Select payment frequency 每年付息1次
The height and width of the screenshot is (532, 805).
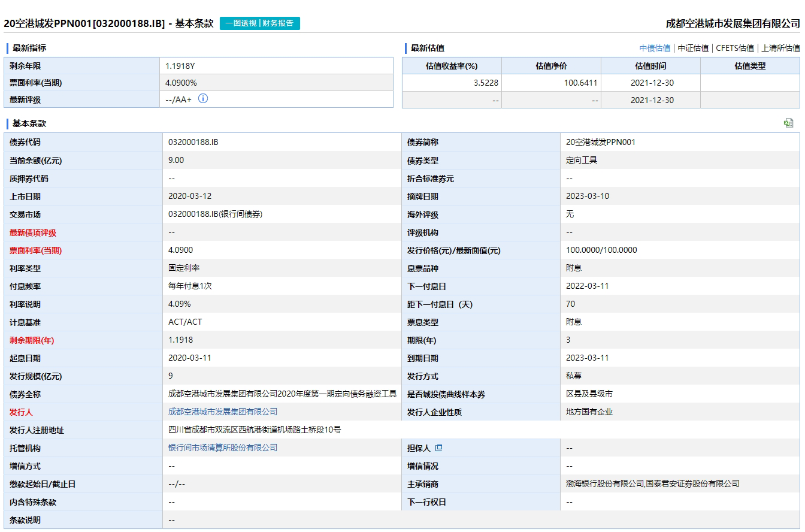click(x=190, y=286)
